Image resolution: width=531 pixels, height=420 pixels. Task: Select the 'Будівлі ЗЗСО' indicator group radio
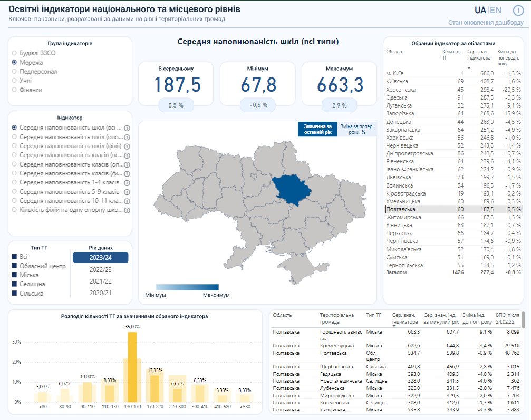tap(15, 53)
